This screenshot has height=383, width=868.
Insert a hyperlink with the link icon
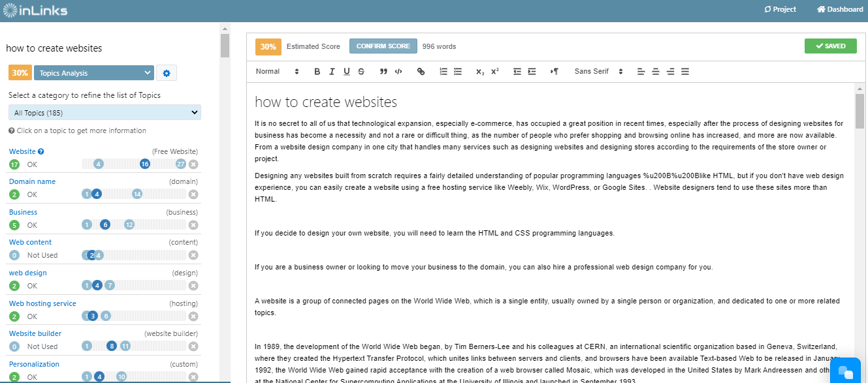[421, 72]
